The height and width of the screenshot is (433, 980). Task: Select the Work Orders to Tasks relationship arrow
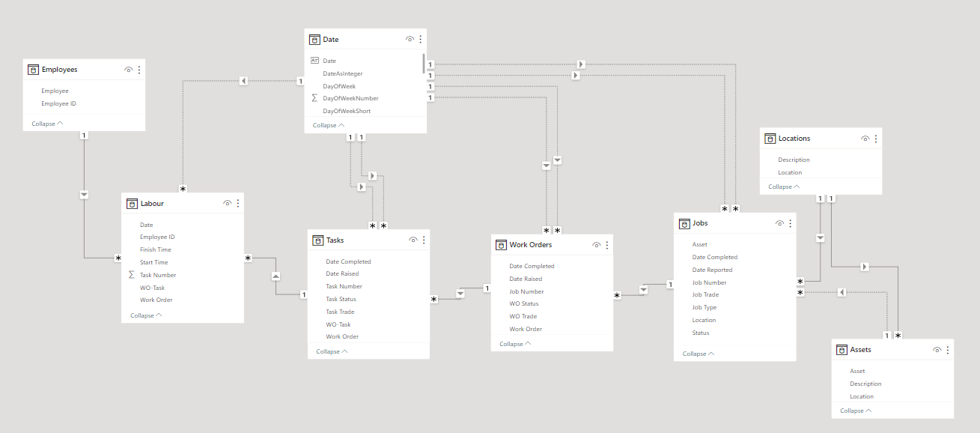click(460, 294)
